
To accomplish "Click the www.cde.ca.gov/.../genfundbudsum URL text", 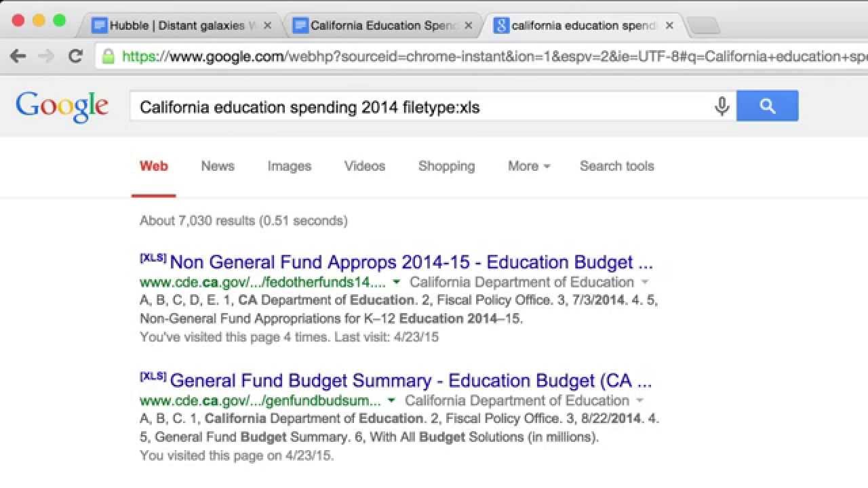I will tap(260, 400).
